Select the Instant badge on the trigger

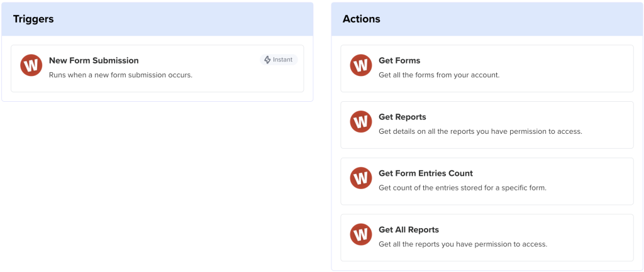(279, 60)
